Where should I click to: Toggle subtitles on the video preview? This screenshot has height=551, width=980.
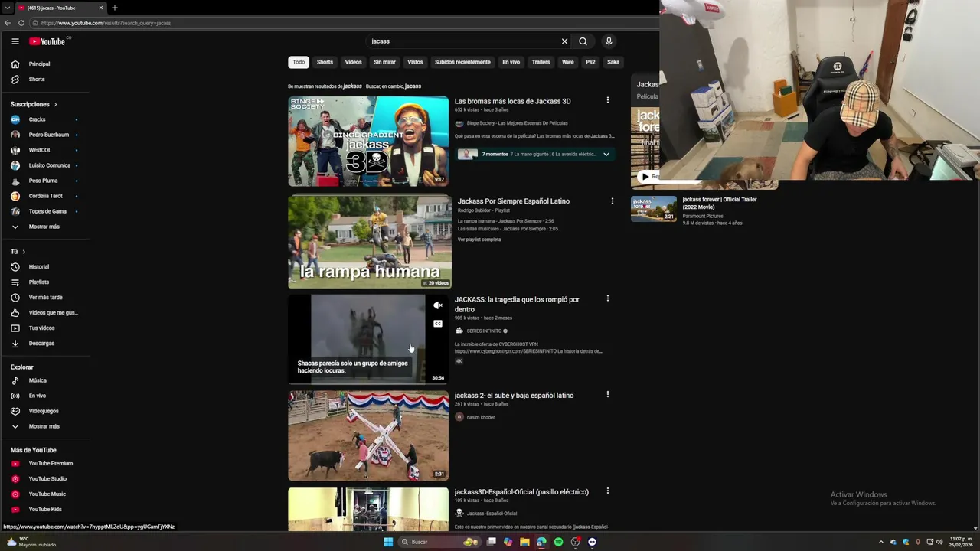pos(438,324)
